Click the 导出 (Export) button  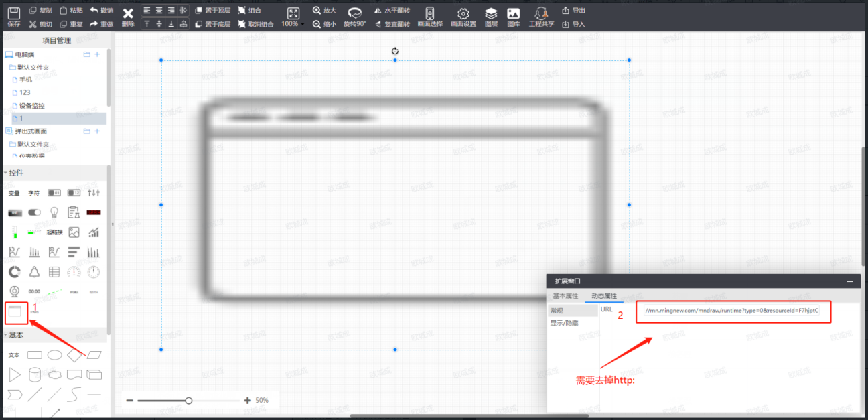(x=574, y=11)
